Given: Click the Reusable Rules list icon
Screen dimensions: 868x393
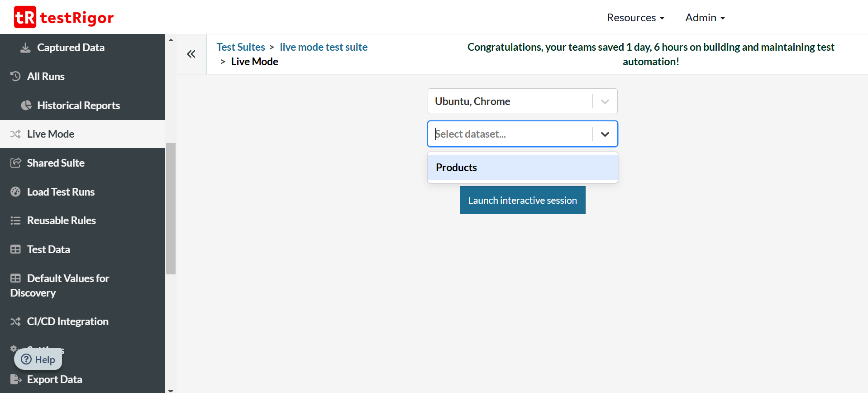Looking at the screenshot, I should (15, 220).
